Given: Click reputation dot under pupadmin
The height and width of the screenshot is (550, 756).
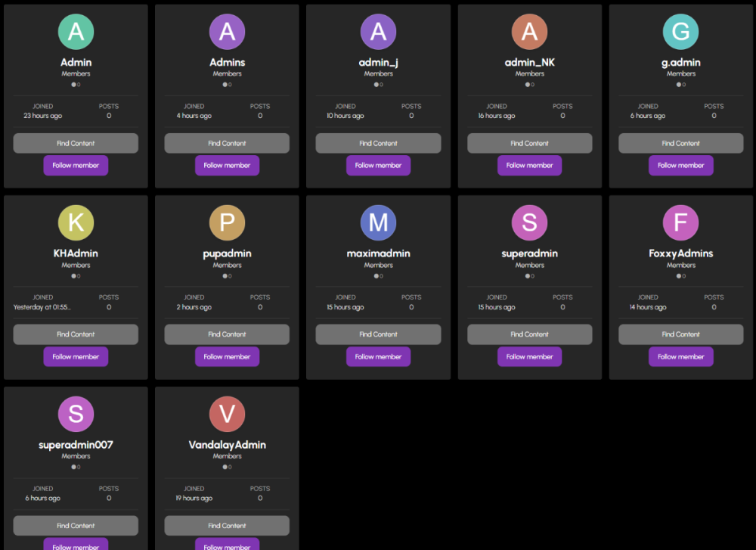Looking at the screenshot, I should pyautogui.click(x=225, y=276).
